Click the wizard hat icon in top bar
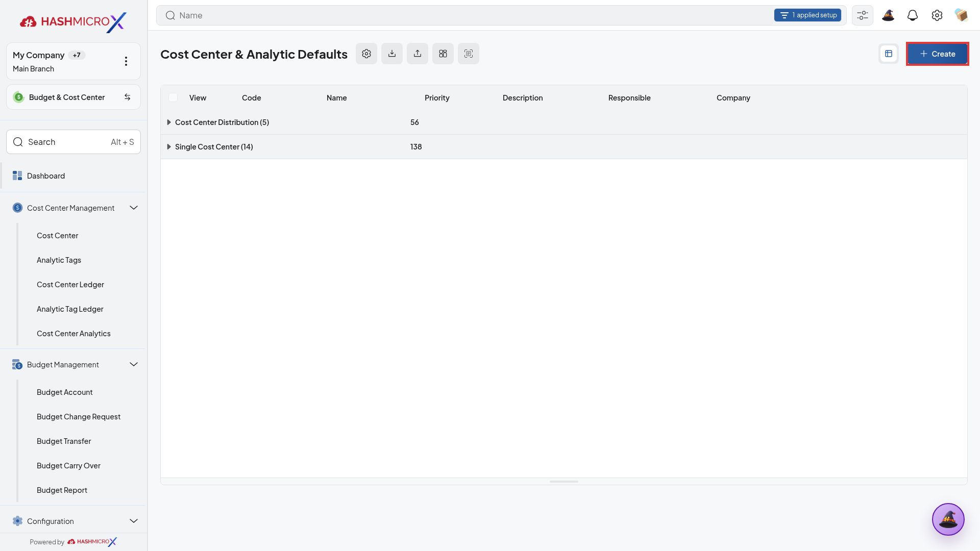This screenshot has width=980, height=551. coord(888,15)
